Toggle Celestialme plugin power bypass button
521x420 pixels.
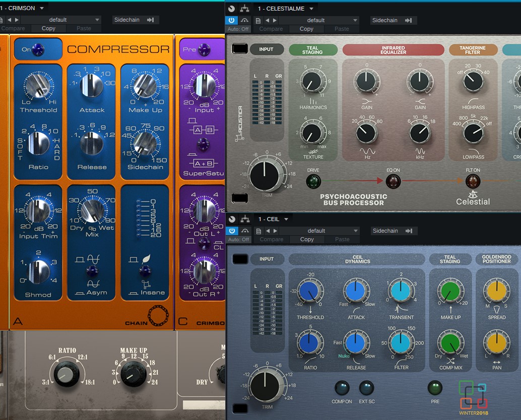(232, 20)
